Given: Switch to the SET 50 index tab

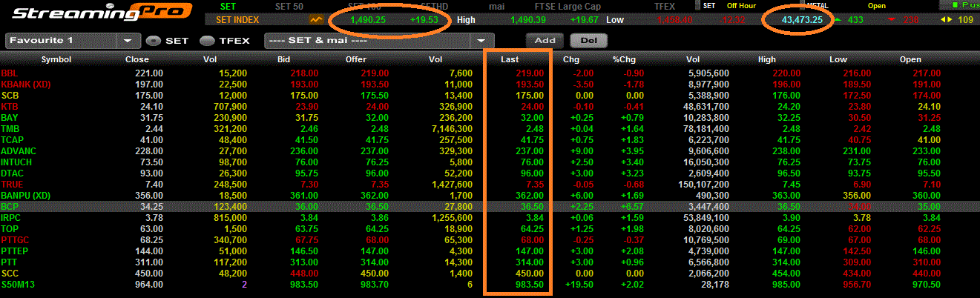Looking at the screenshot, I should coord(288,6).
